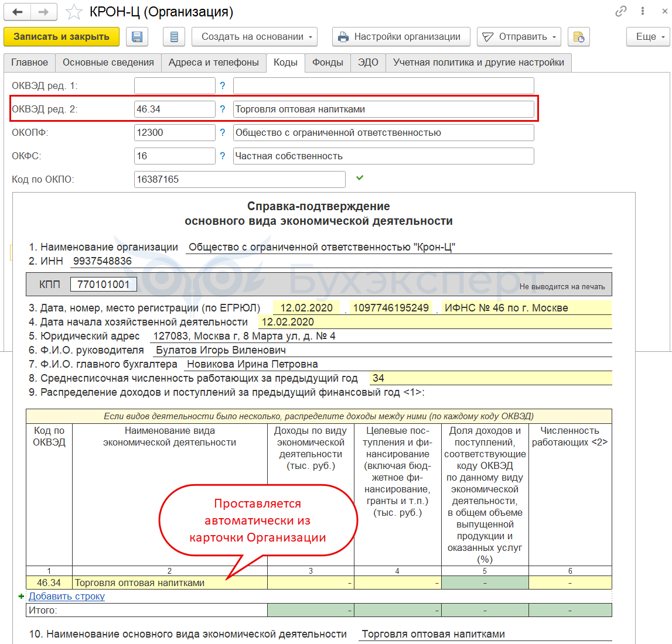Open the Адреса и телефоны tab

pyautogui.click(x=213, y=63)
